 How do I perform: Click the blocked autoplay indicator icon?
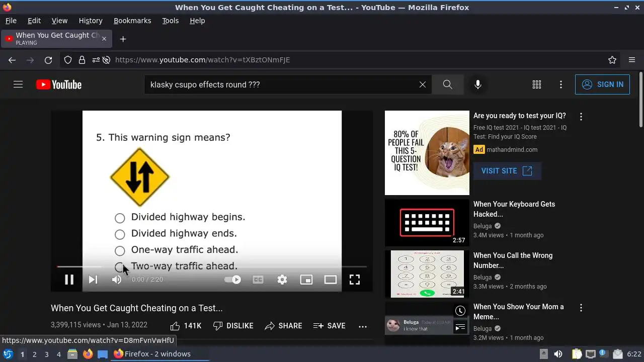(x=106, y=60)
